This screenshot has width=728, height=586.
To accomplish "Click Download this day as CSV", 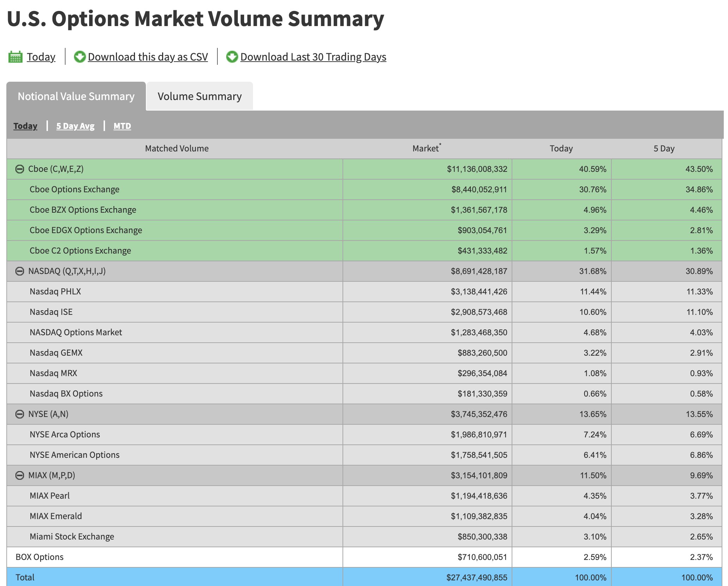I will point(148,57).
